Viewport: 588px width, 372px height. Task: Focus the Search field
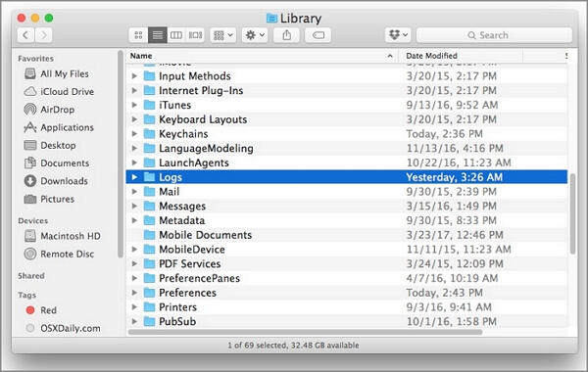tap(494, 35)
